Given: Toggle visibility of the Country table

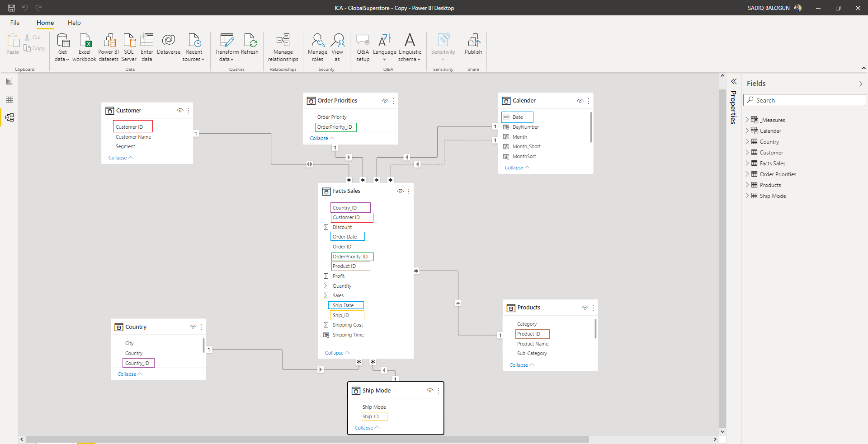Looking at the screenshot, I should point(193,327).
